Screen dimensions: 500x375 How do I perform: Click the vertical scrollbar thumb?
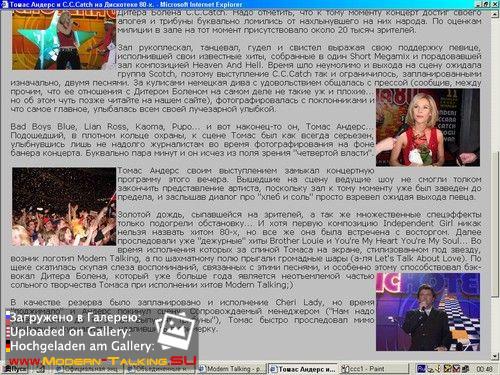pos(495,223)
